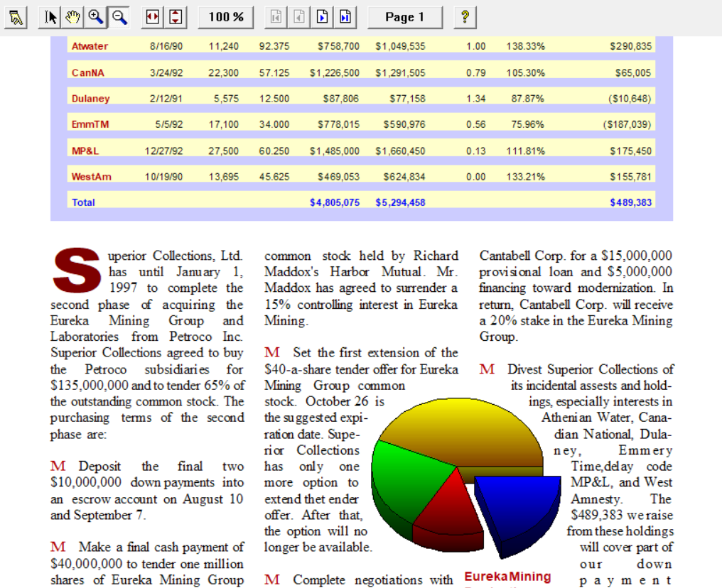Go to the previous page
Screen dimensions: 722x588
point(299,18)
